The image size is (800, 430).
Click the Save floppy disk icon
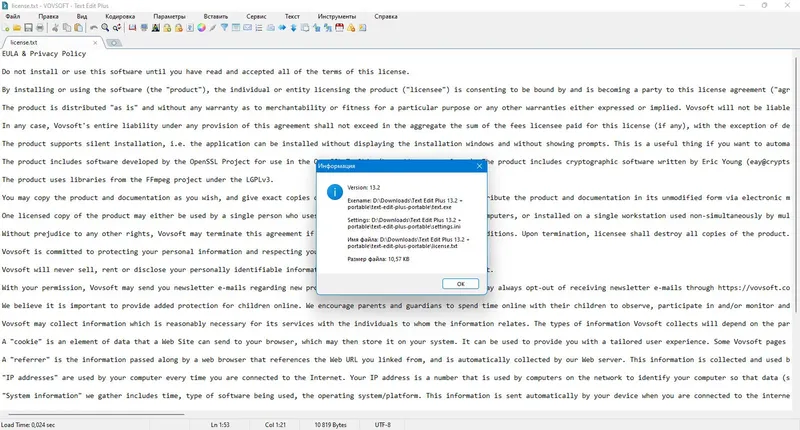[28, 28]
